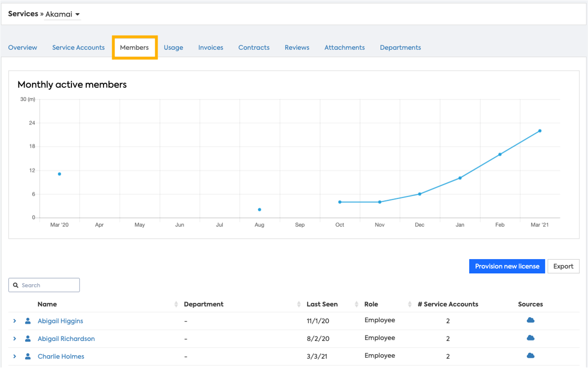Click the cloud source icon for Abigail Richardson
Image resolution: width=588 pixels, height=368 pixels.
pos(530,338)
